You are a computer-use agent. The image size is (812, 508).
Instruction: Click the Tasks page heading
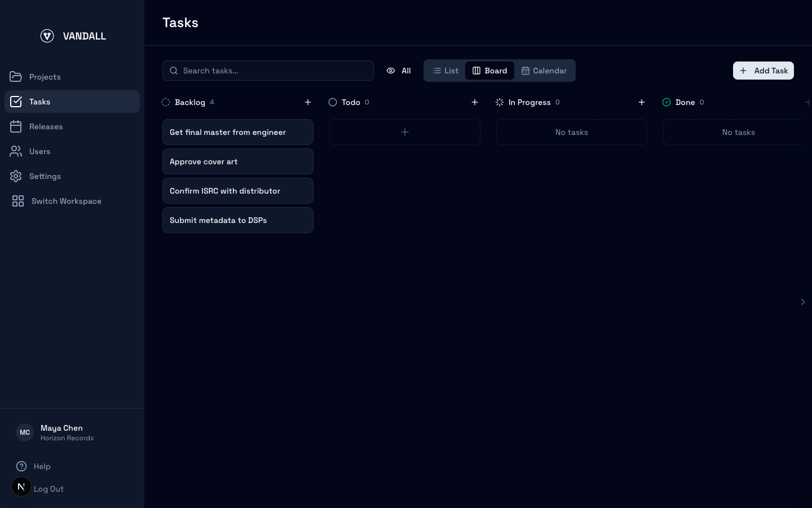(x=180, y=23)
